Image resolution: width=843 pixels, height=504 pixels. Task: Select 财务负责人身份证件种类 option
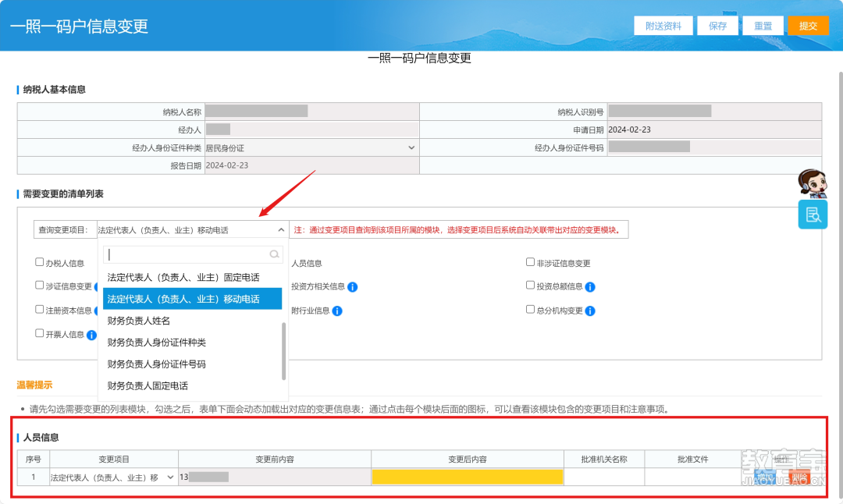pyautogui.click(x=193, y=343)
